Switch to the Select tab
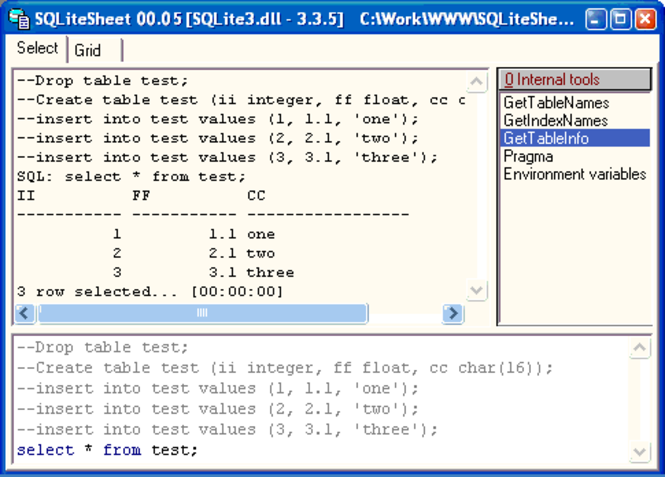The width and height of the screenshot is (665, 477). (37, 48)
